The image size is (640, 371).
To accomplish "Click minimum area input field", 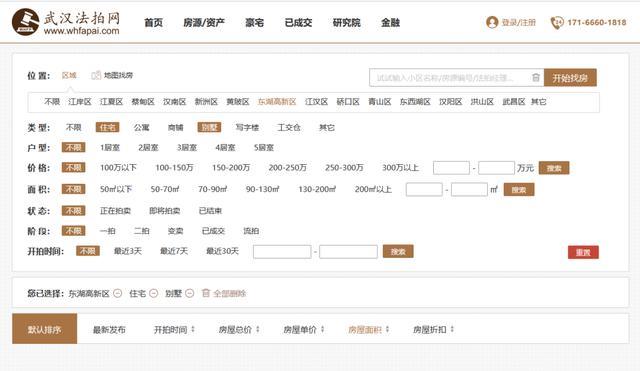I will [424, 189].
